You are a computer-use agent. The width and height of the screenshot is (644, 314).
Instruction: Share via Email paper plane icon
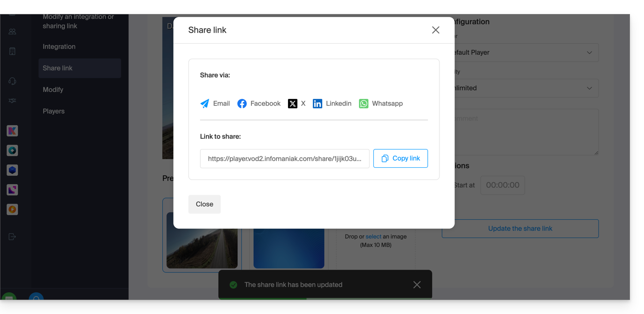[205, 104]
